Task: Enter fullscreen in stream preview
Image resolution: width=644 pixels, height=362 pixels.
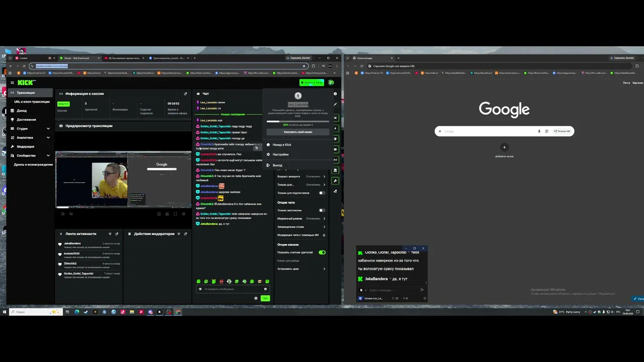Action: point(175,214)
